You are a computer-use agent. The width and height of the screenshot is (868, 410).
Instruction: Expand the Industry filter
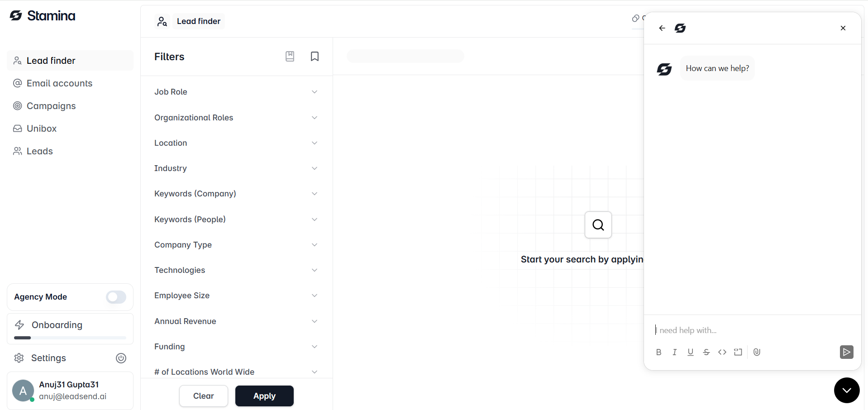point(236,168)
